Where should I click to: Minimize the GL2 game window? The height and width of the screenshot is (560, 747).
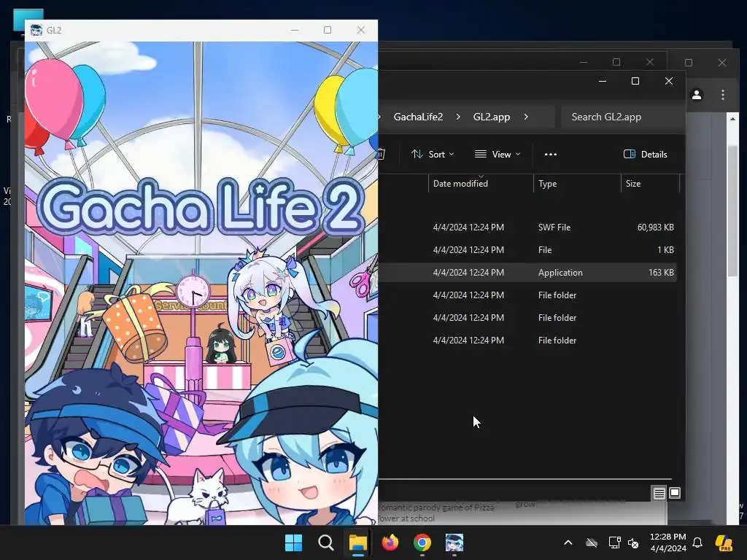click(295, 30)
